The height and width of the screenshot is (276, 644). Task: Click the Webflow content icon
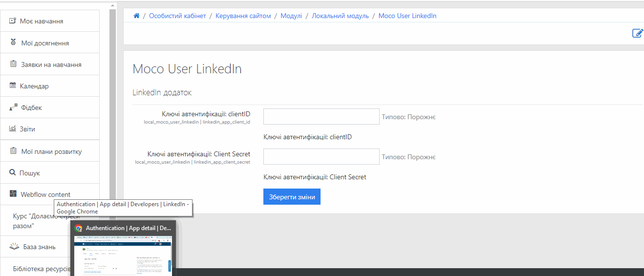point(13,194)
